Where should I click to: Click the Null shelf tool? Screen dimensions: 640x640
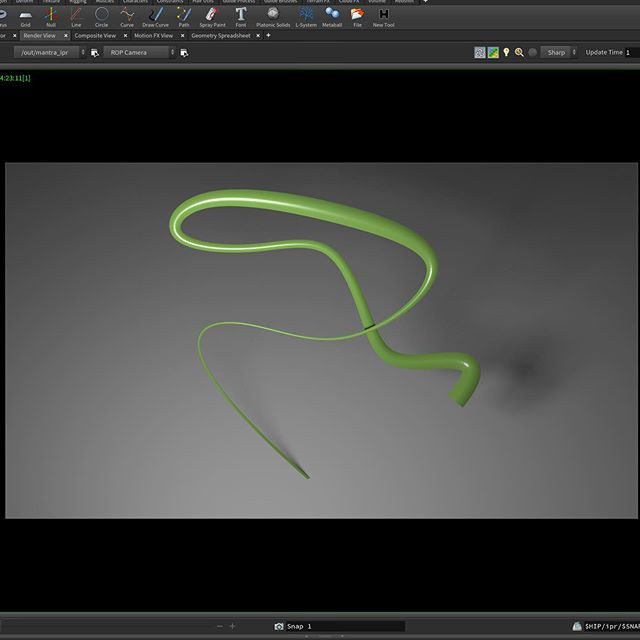point(51,16)
